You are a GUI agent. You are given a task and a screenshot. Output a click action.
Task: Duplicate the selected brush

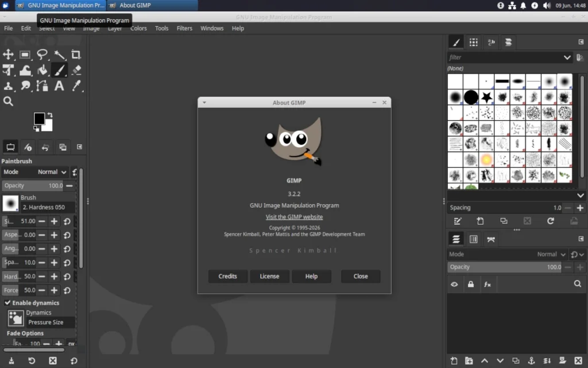click(x=504, y=221)
